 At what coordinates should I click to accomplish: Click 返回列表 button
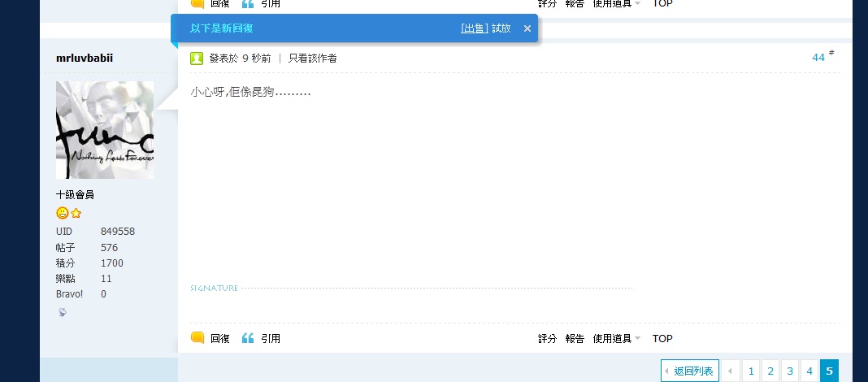point(690,371)
